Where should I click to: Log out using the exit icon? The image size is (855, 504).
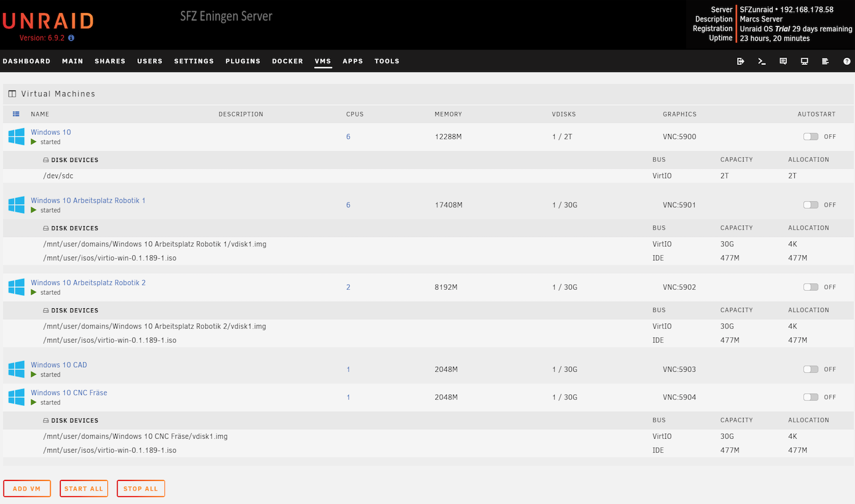(x=741, y=61)
